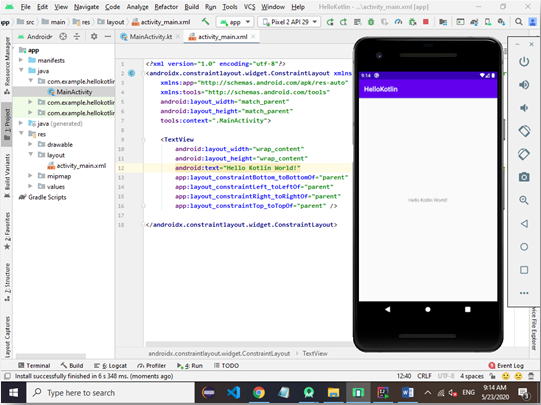Screen dimensions: 541x405
Task: Click the emulator sidebar Overview square
Action: pos(524,270)
